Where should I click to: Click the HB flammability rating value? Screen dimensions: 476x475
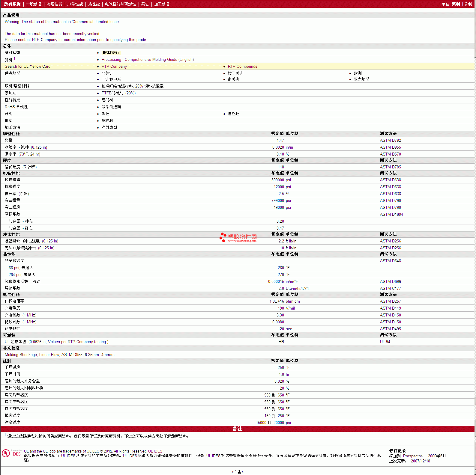click(281, 342)
